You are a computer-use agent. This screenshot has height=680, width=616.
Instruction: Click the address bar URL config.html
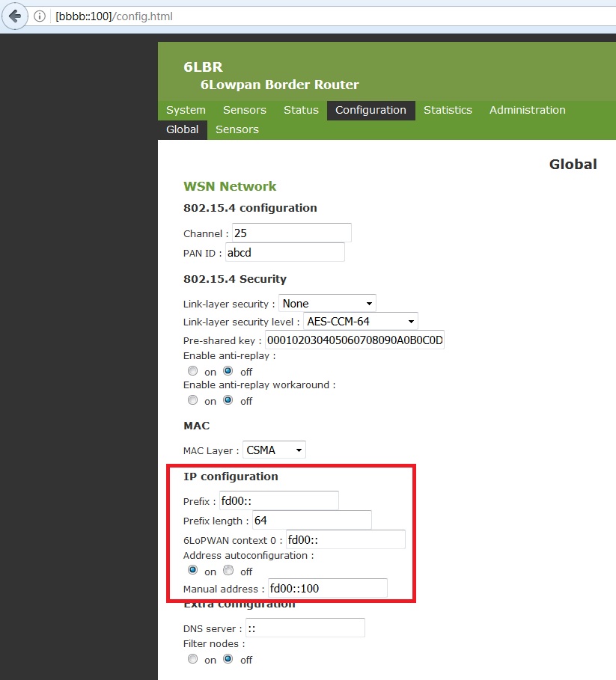pos(114,16)
